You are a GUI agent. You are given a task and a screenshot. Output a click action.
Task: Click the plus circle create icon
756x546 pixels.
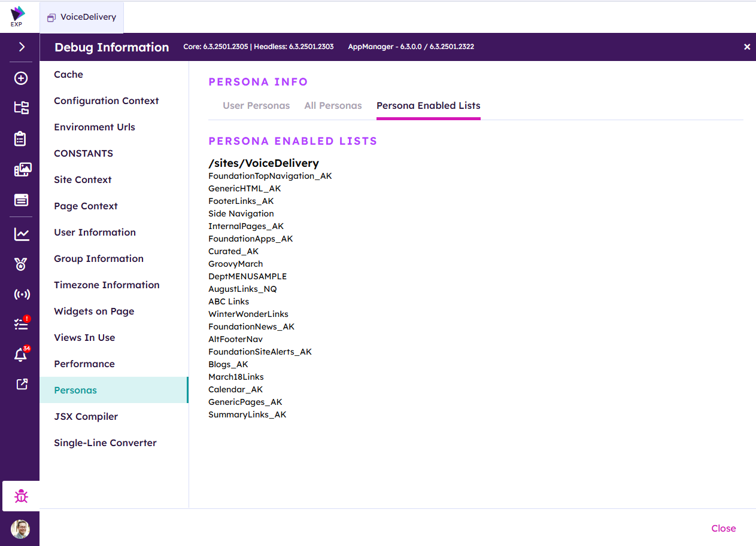coord(21,78)
